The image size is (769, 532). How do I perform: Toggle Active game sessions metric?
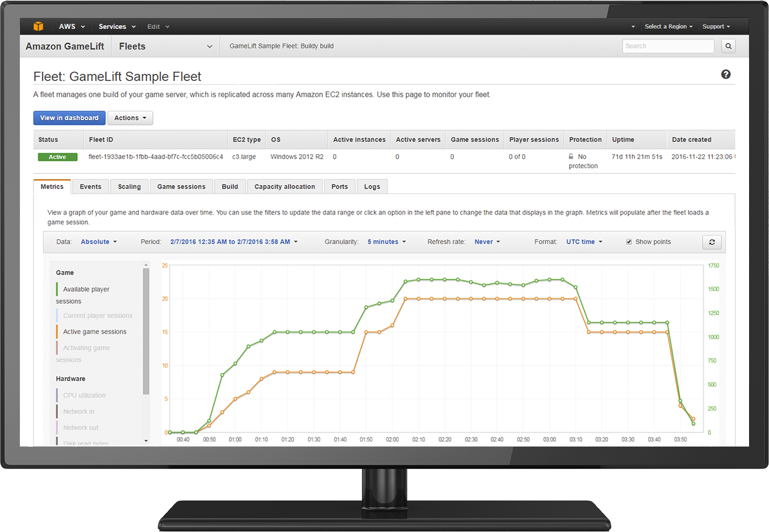coord(91,332)
